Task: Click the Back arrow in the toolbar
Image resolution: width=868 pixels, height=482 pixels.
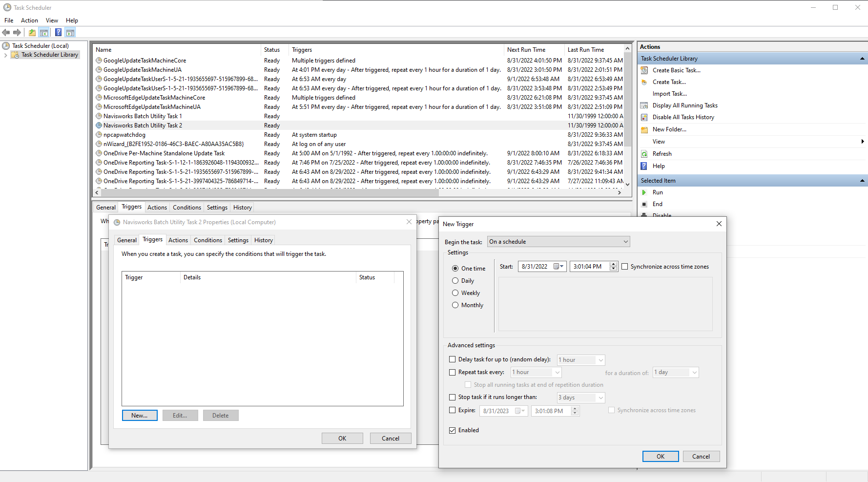Action: (x=6, y=33)
